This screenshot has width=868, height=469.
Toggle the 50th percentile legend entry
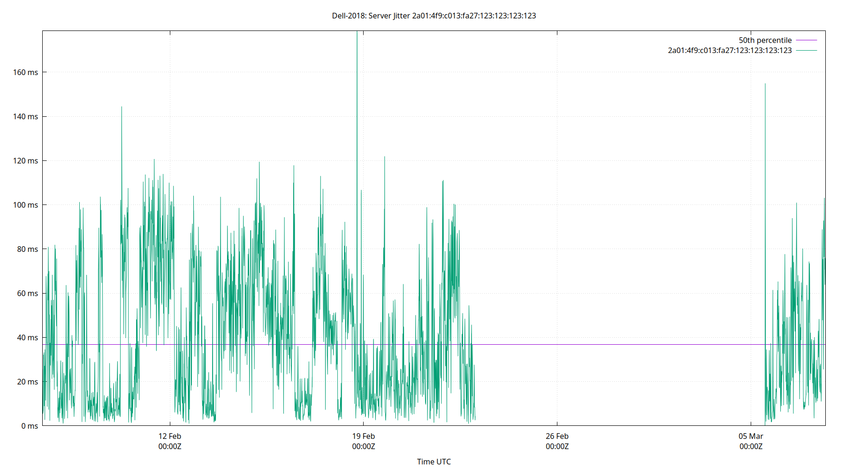(x=765, y=40)
